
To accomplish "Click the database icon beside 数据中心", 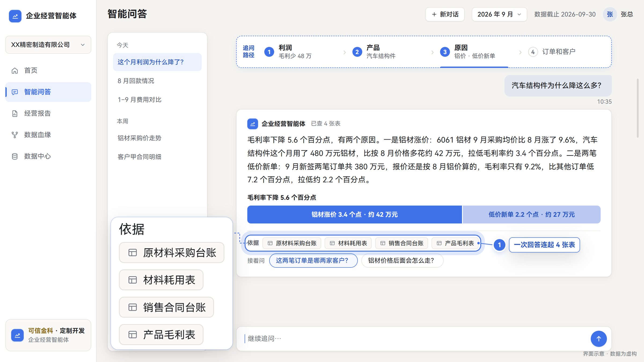I will [x=15, y=156].
